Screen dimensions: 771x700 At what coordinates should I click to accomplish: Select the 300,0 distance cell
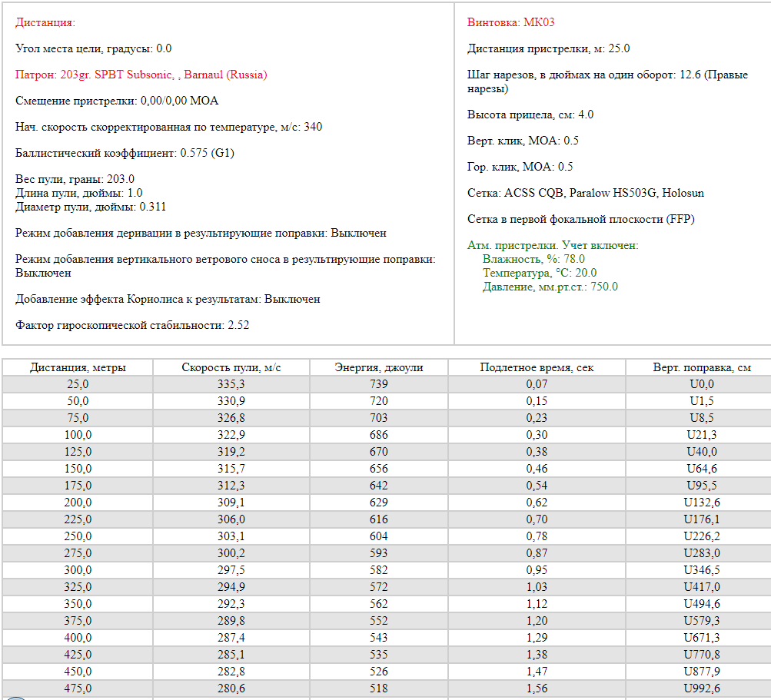78,570
